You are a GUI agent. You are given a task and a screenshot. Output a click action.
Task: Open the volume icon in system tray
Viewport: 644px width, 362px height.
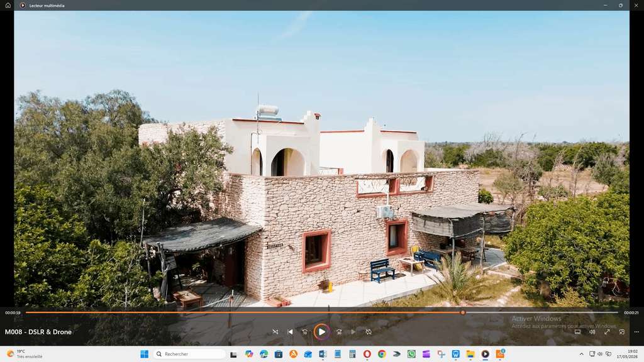(599, 354)
